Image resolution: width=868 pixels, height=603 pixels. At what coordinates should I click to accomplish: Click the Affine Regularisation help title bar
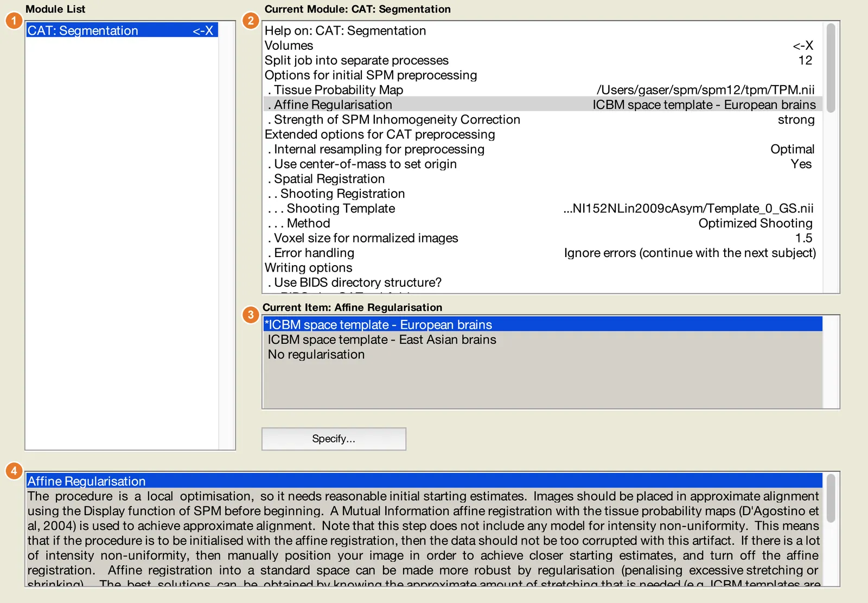[x=424, y=481]
